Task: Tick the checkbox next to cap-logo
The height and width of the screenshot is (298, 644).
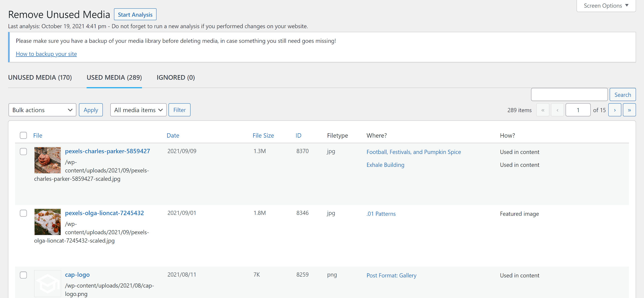Action: pyautogui.click(x=23, y=275)
